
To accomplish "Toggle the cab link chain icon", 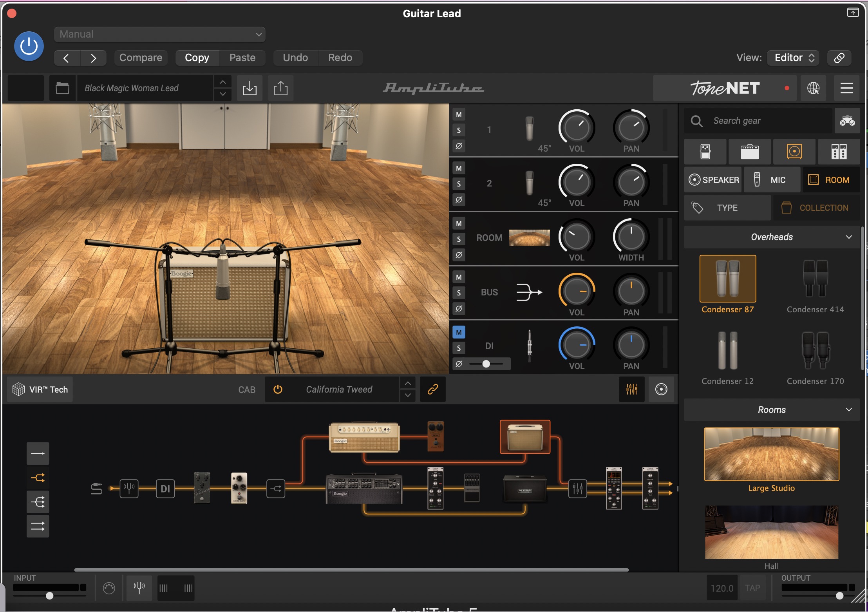I will click(432, 389).
